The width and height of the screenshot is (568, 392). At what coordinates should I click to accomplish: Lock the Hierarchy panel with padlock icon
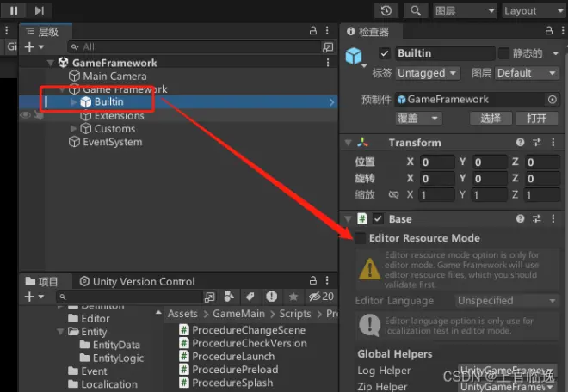click(x=313, y=31)
